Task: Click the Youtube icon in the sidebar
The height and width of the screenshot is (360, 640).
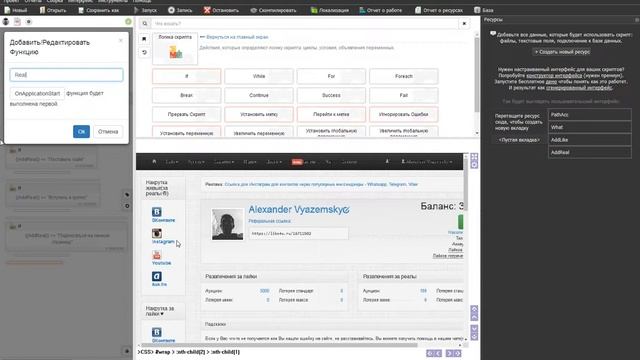Action: click(157, 255)
